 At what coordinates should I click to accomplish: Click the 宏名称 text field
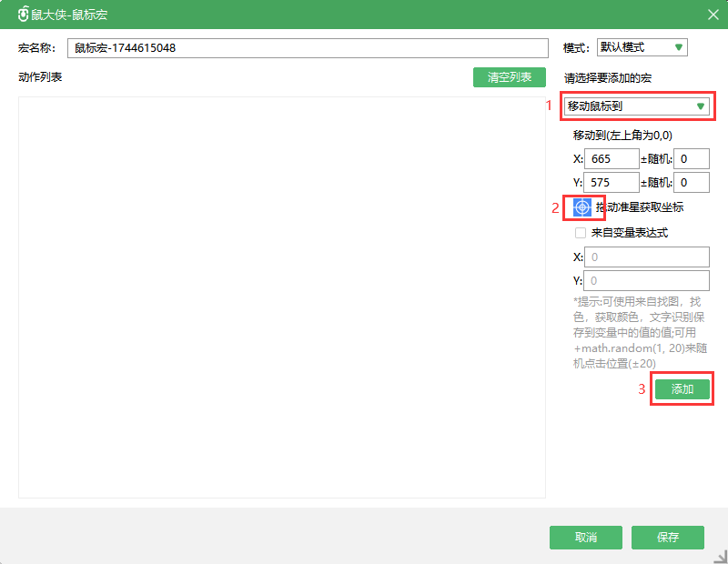(x=308, y=48)
